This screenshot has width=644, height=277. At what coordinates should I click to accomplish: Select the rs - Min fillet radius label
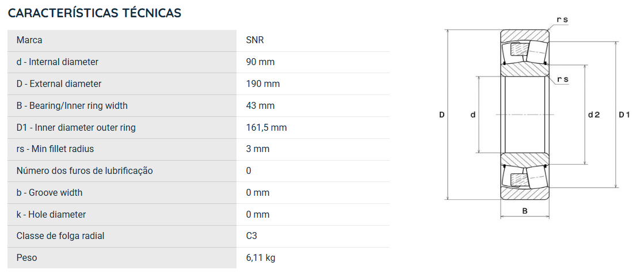coord(55,149)
